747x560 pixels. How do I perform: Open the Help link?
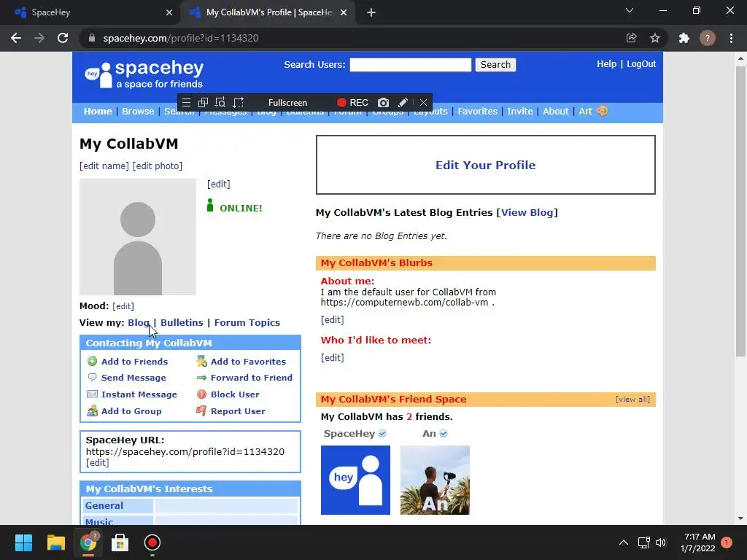click(606, 64)
